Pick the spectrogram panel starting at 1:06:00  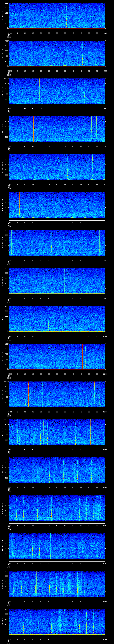tap(57, 205)
